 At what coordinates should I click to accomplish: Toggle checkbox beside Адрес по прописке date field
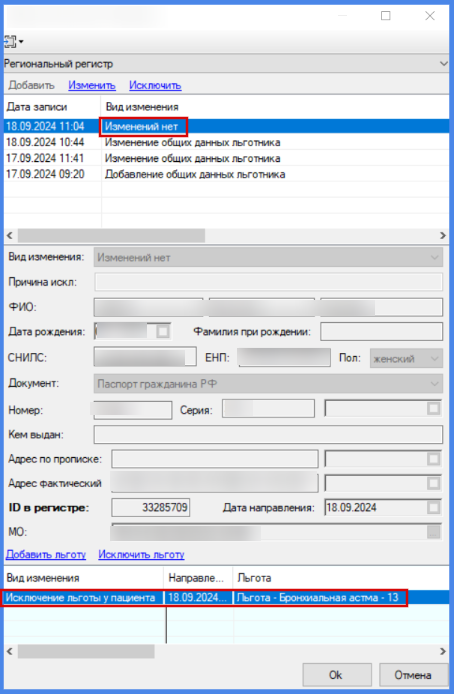(433, 459)
